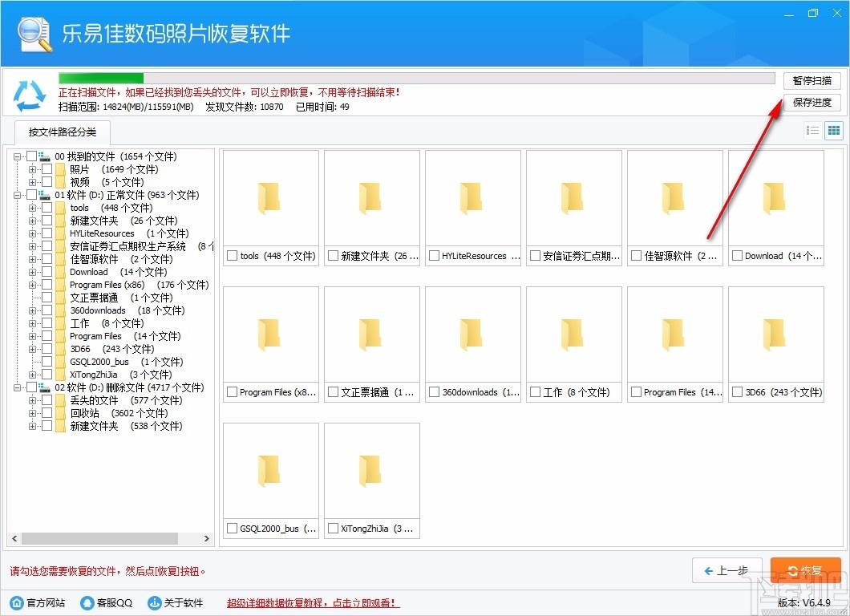Check the 回收站 (3602 个文件) tree checkbox

point(47,413)
